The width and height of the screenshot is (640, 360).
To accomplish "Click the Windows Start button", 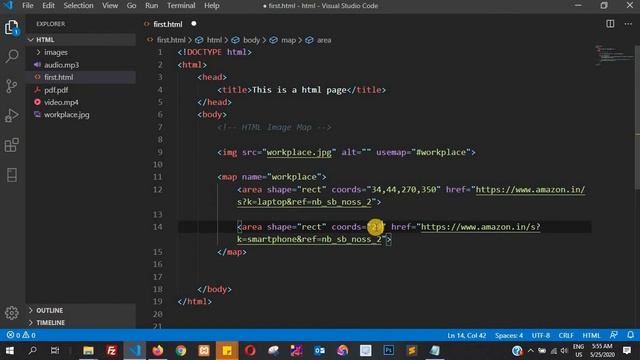I will click(x=10, y=351).
